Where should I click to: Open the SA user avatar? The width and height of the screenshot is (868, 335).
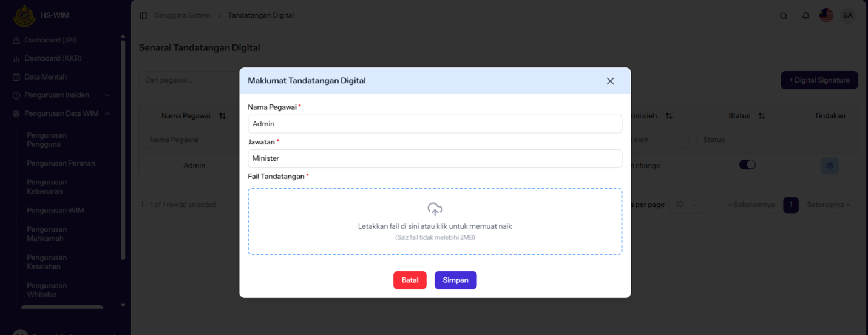pyautogui.click(x=847, y=15)
